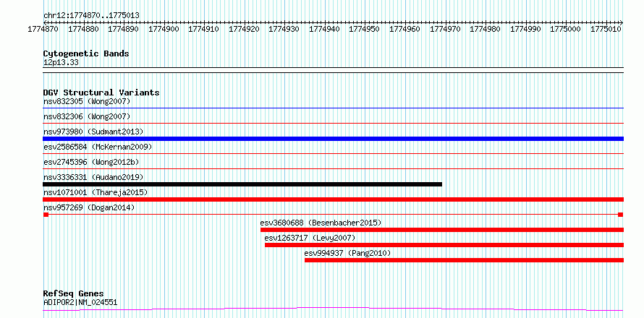Select ruler position 1774960

tap(404, 29)
